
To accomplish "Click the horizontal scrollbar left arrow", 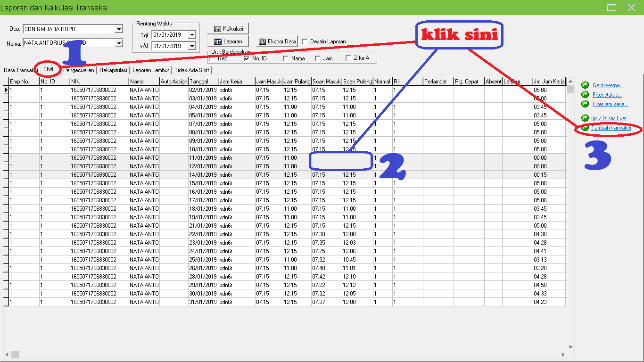I will click(x=7, y=354).
